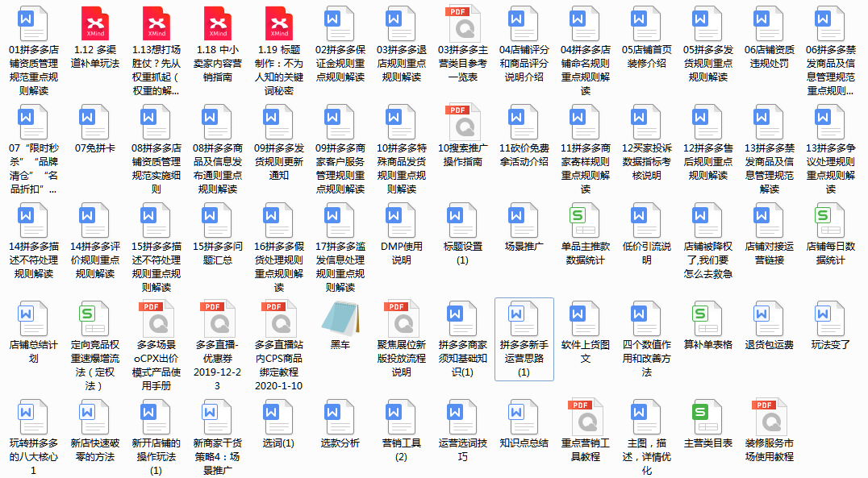Click the file name 08拼多多店铺资质管理规范实施细则

(156, 168)
